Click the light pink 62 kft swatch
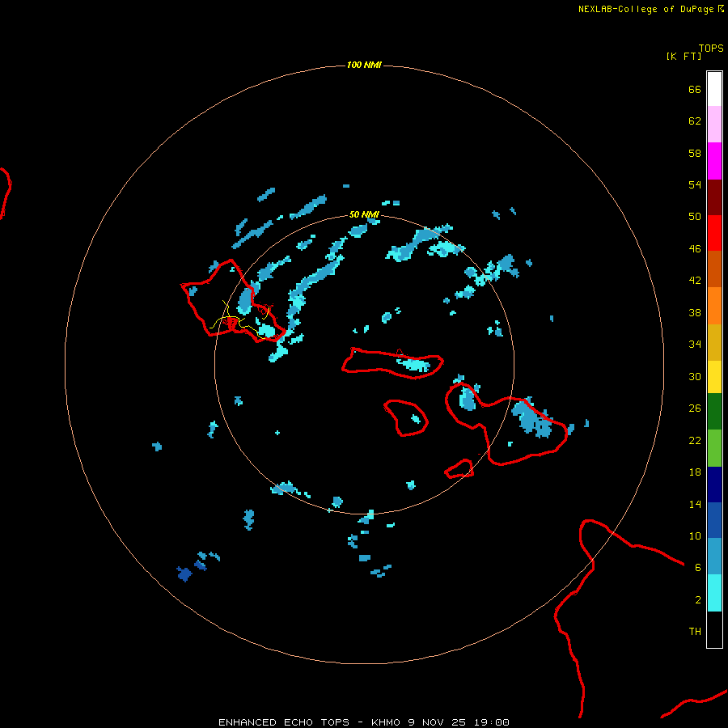 pos(714,125)
